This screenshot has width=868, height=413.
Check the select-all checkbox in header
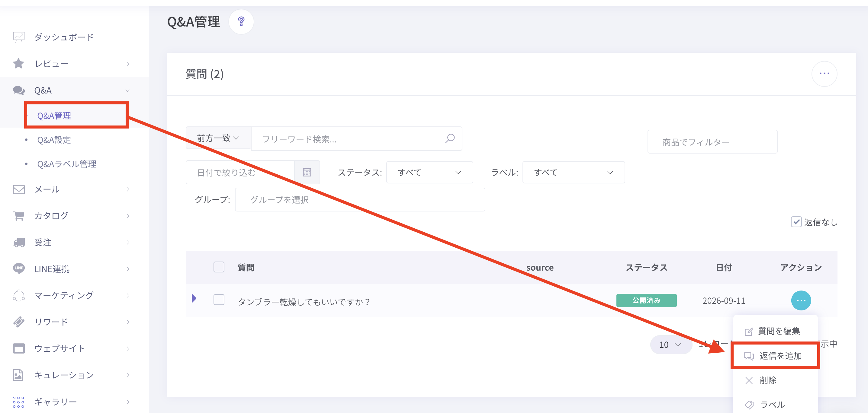(219, 267)
